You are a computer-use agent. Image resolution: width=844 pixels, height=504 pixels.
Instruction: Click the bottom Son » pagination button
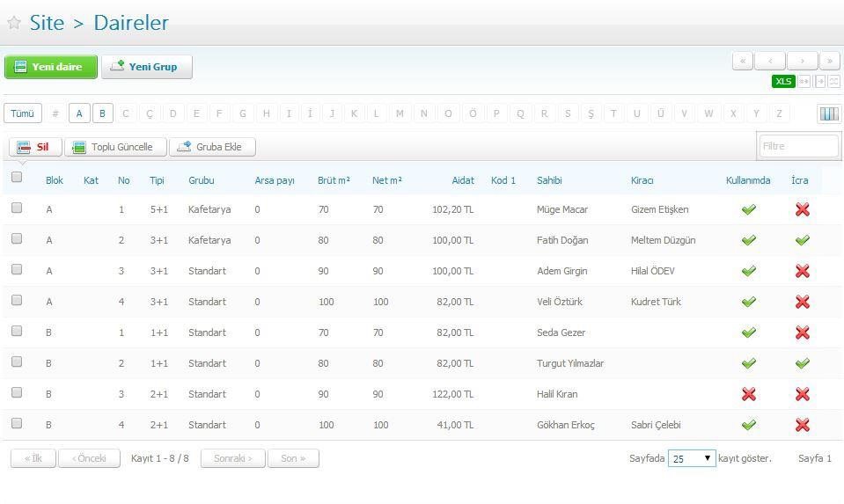pos(293,458)
